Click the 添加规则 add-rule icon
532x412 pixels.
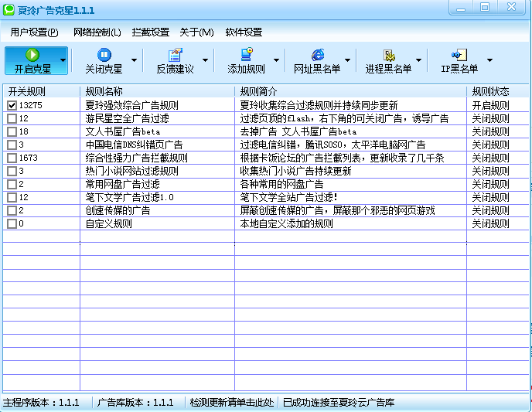click(x=247, y=55)
